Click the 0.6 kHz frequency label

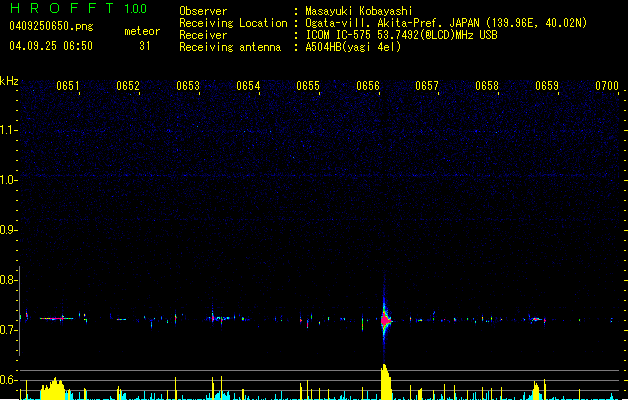pyautogui.click(x=8, y=380)
